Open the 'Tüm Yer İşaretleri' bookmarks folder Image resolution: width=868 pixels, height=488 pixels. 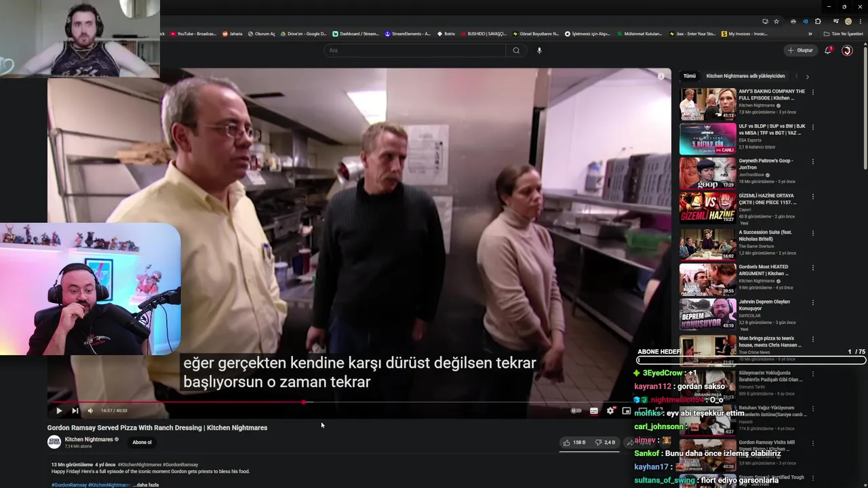point(843,33)
